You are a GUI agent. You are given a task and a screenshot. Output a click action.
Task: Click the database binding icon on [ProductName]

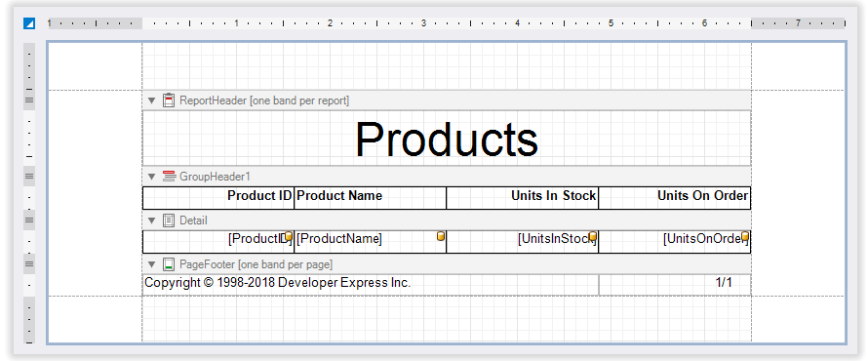441,236
